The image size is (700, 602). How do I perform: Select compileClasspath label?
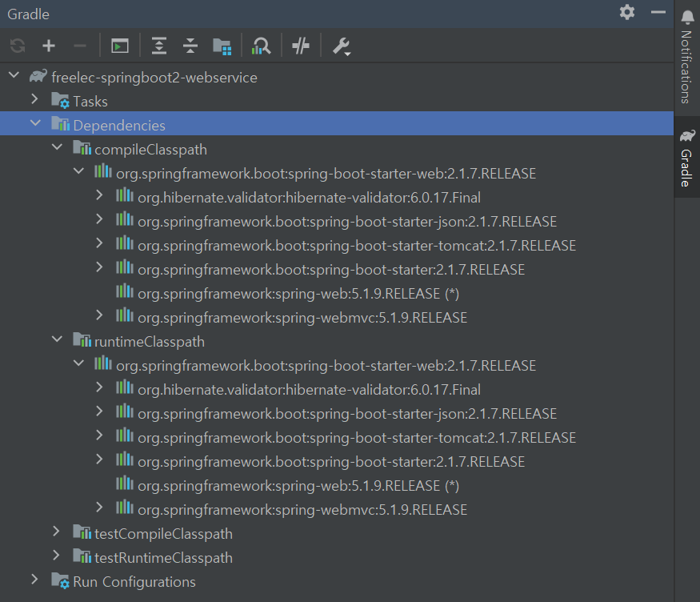pos(150,150)
